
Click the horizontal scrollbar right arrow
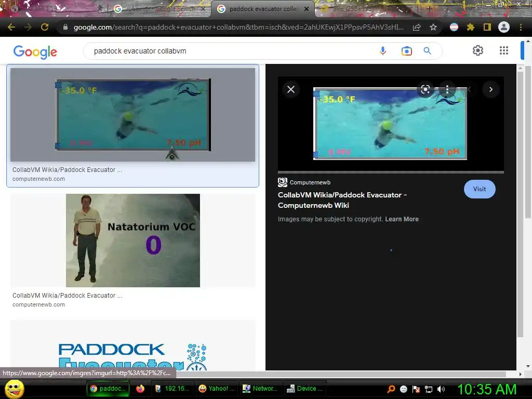tap(520, 374)
